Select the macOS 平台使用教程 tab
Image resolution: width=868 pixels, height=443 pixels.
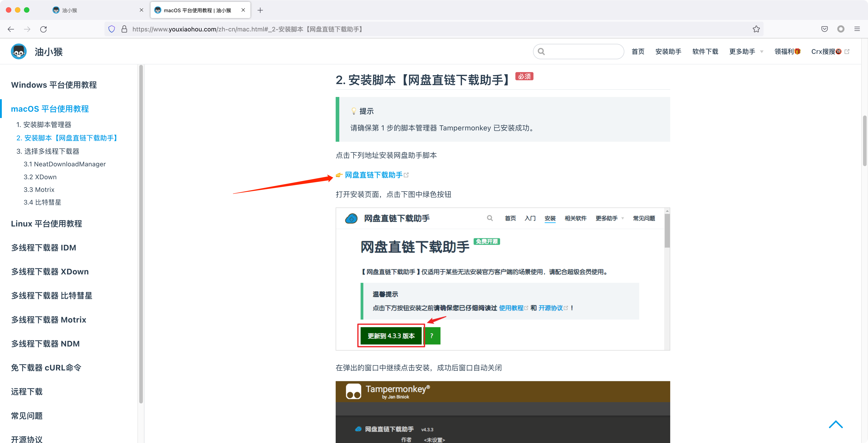point(200,10)
